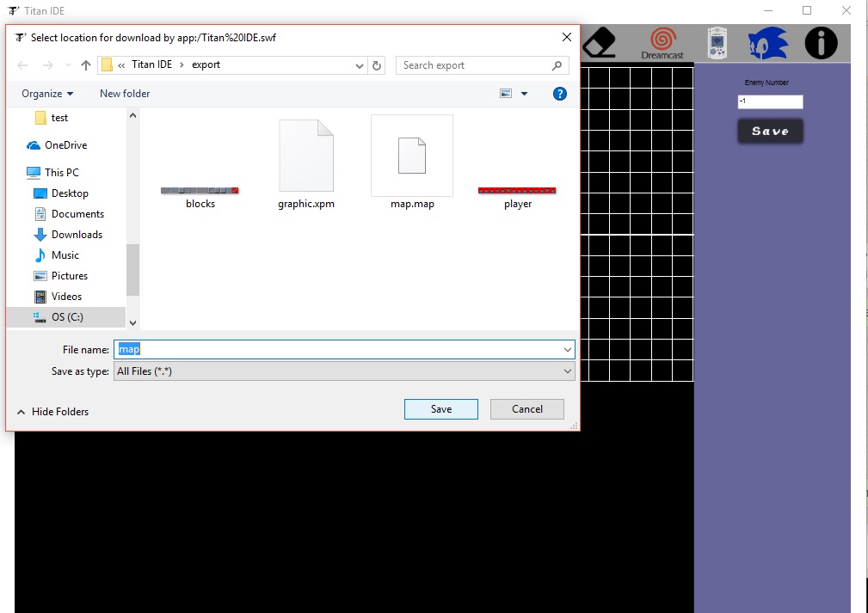Refresh the export folder listing

click(377, 65)
